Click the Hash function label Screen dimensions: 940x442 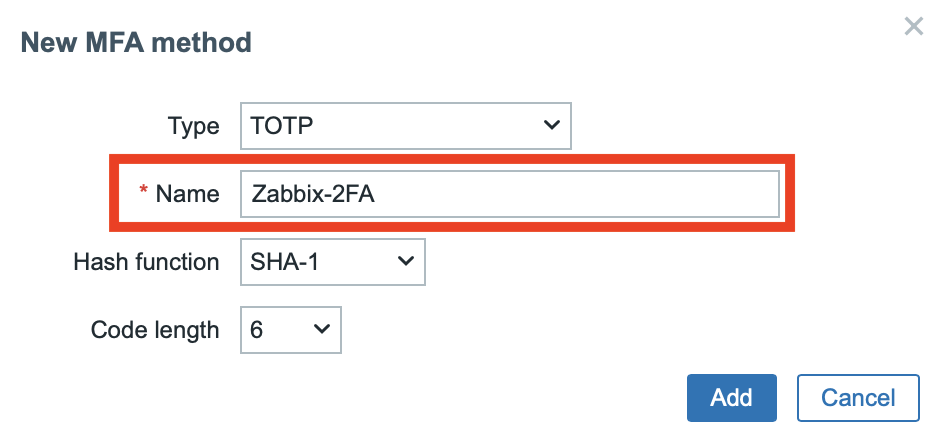tap(146, 262)
